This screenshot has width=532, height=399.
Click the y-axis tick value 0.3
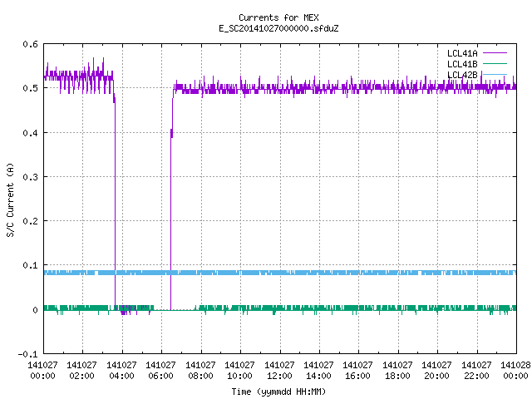click(x=30, y=177)
